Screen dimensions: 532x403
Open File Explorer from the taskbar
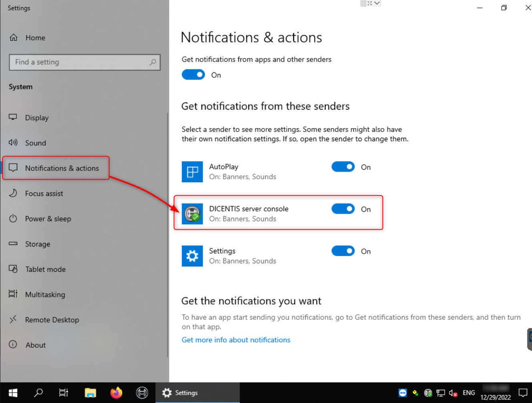click(91, 393)
